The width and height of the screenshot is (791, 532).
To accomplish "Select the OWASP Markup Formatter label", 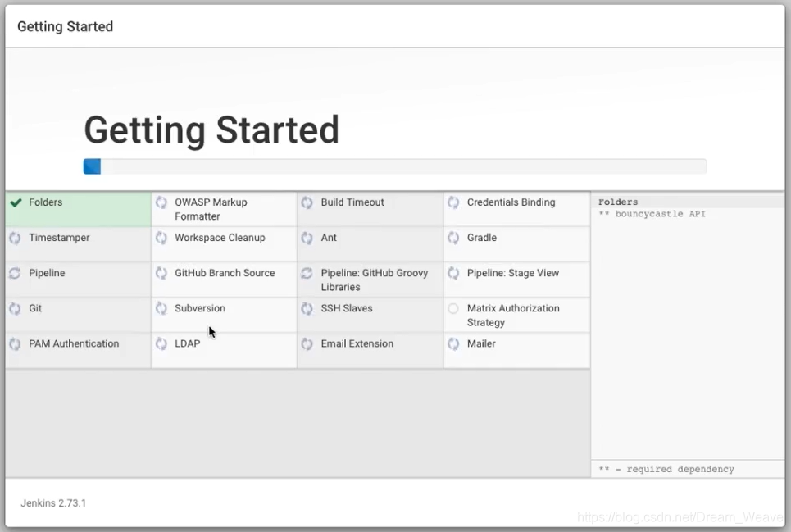I will coord(211,209).
